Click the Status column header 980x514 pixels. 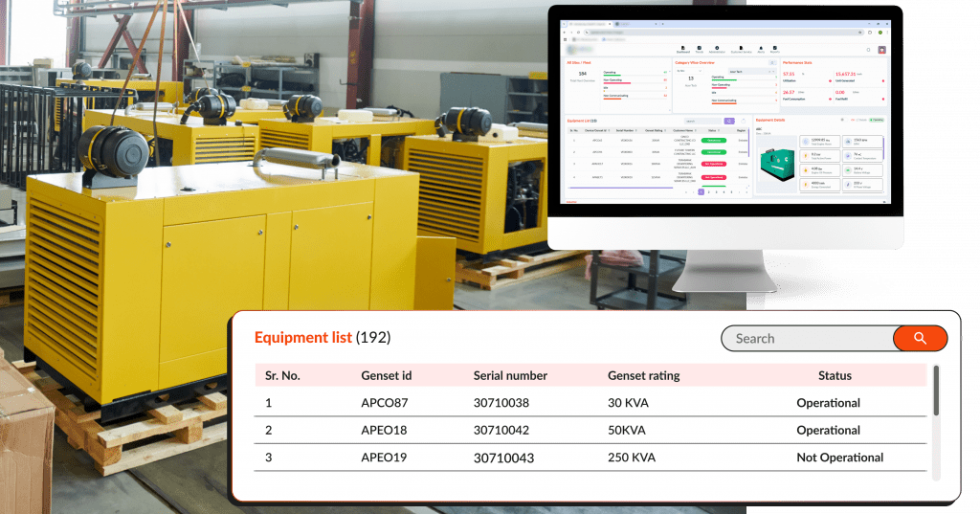coord(835,375)
